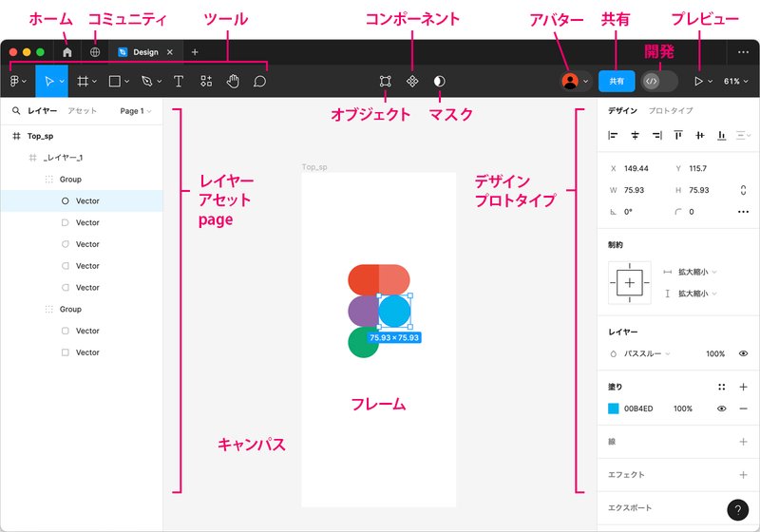
Task: Click the user avatar
Action: pos(570,81)
